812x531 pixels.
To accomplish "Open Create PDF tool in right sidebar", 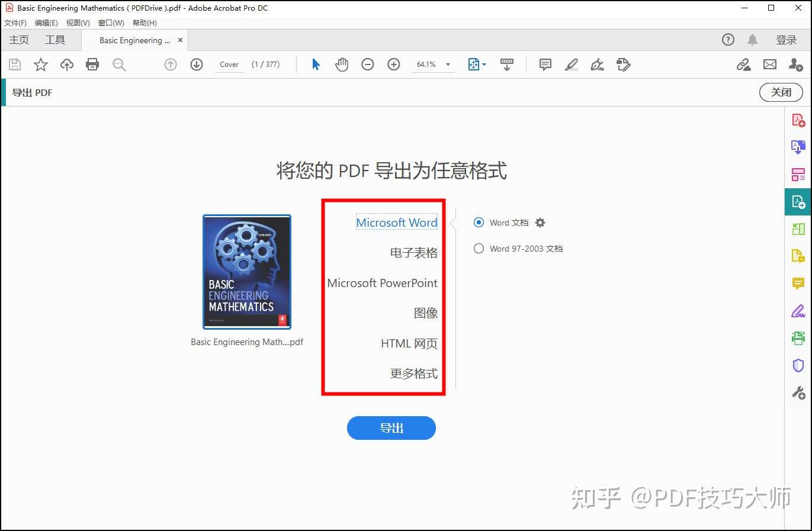I will (798, 120).
